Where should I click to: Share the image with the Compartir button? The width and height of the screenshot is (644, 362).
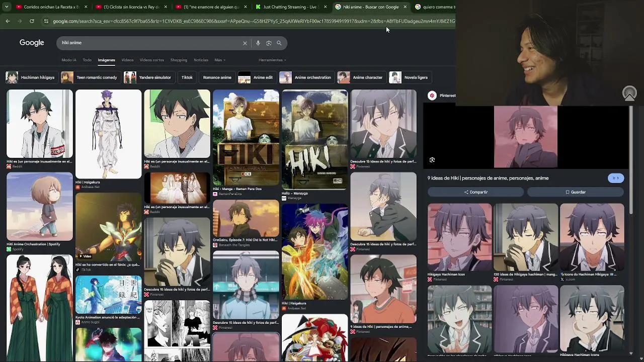click(x=475, y=192)
